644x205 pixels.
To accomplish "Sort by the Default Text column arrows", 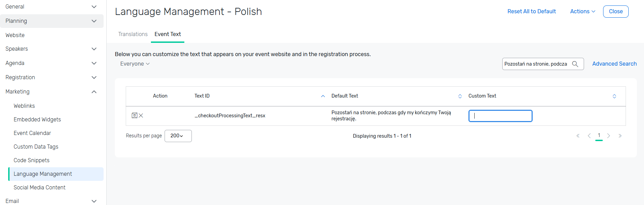I will 460,96.
